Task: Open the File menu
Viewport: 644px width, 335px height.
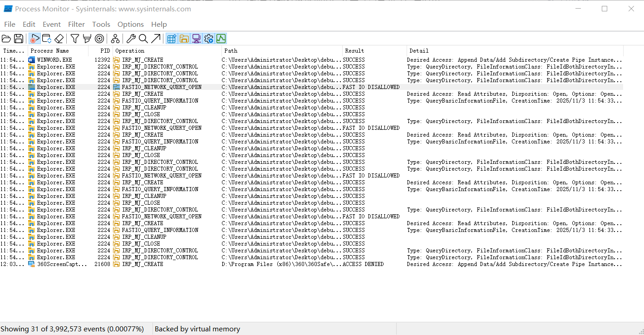Action: 10,24
